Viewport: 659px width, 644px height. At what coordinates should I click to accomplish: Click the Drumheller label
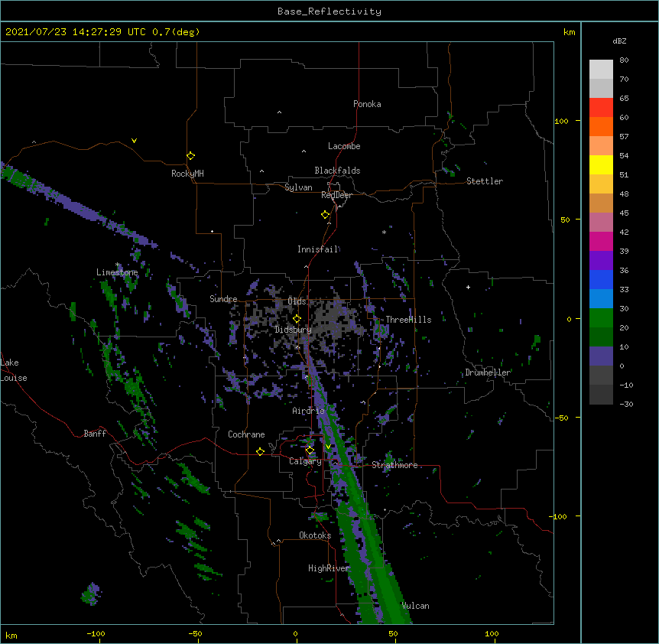point(488,372)
